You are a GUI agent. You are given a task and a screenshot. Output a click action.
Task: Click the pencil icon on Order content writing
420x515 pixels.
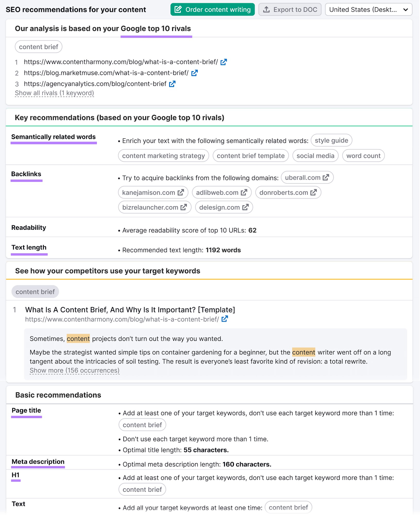click(178, 9)
